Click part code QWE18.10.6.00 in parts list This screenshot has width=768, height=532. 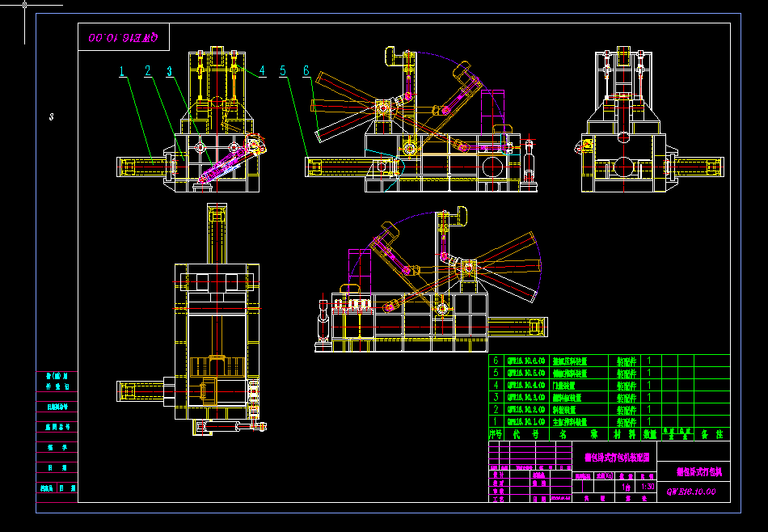tap(527, 361)
